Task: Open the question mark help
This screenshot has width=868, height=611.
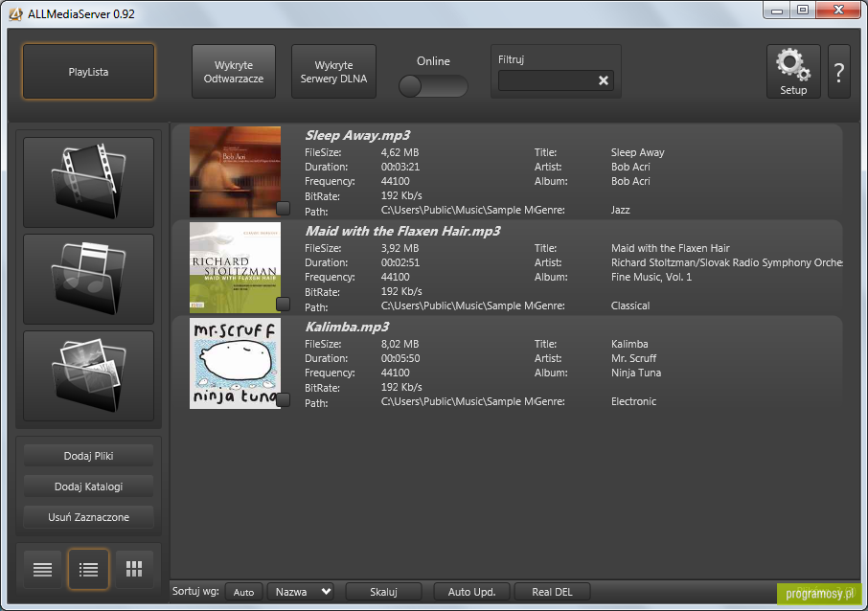Action: [839, 72]
